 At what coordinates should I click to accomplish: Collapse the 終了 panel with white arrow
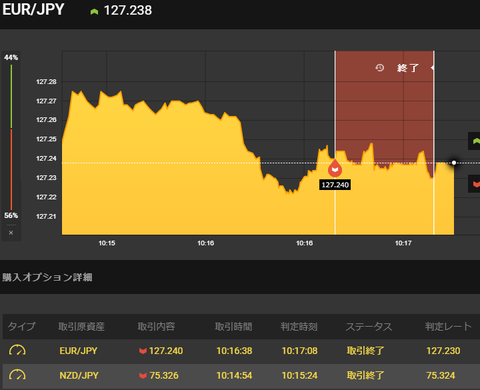coord(432,68)
